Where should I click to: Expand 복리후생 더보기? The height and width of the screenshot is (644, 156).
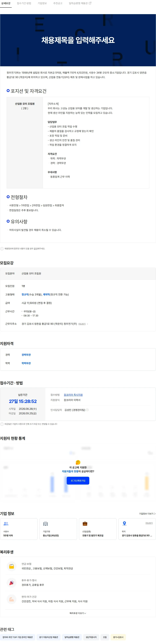pyautogui.click(x=78, y=613)
